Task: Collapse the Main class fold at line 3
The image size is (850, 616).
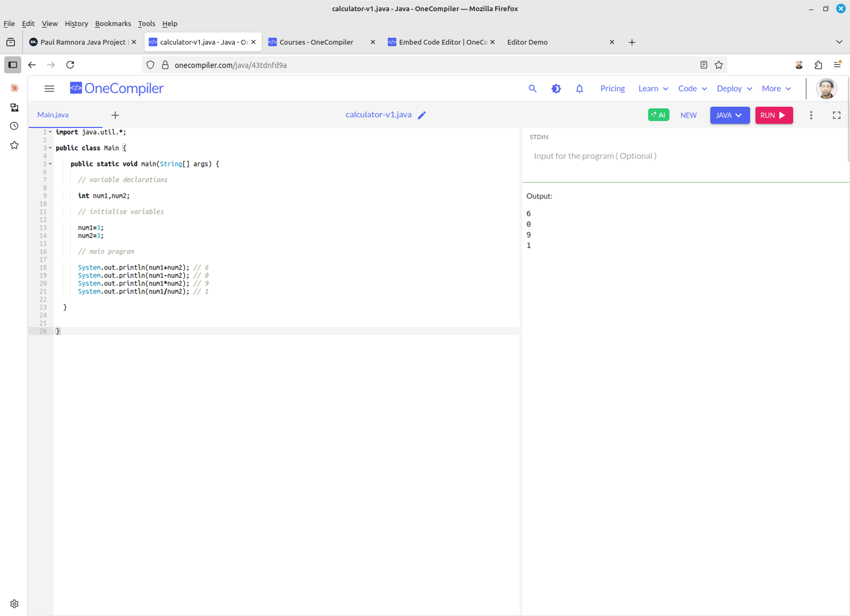Action: pyautogui.click(x=50, y=148)
